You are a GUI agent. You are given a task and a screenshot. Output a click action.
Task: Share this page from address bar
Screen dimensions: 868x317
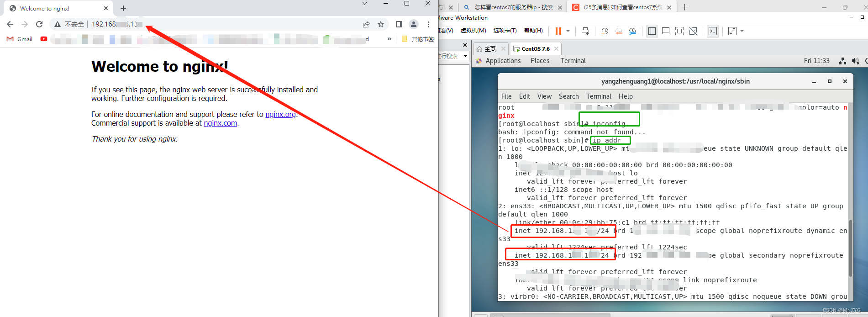[366, 24]
